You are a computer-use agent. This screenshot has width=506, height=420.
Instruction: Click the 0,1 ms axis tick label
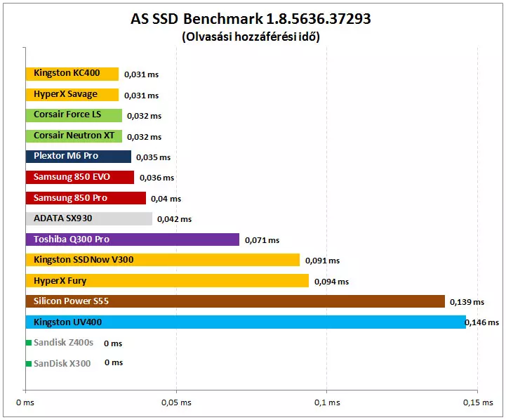327,402
